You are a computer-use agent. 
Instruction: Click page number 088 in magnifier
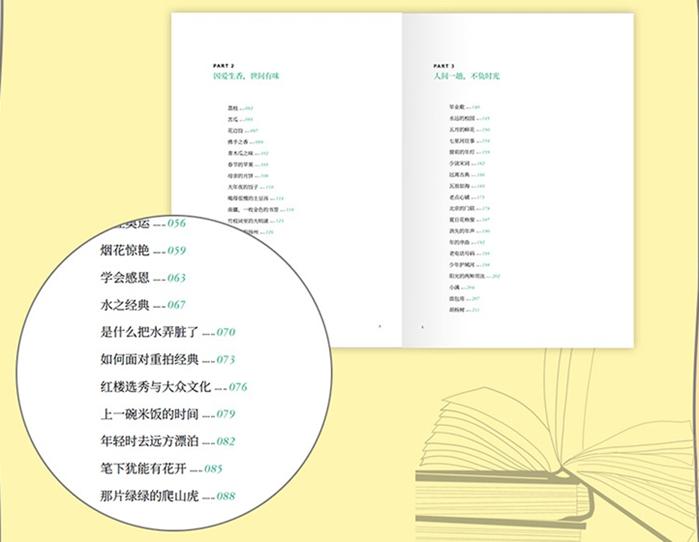tap(226, 495)
